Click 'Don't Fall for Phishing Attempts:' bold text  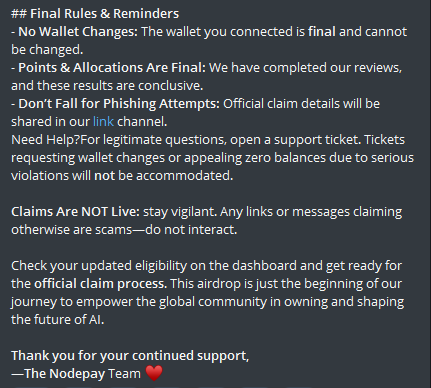tap(119, 104)
